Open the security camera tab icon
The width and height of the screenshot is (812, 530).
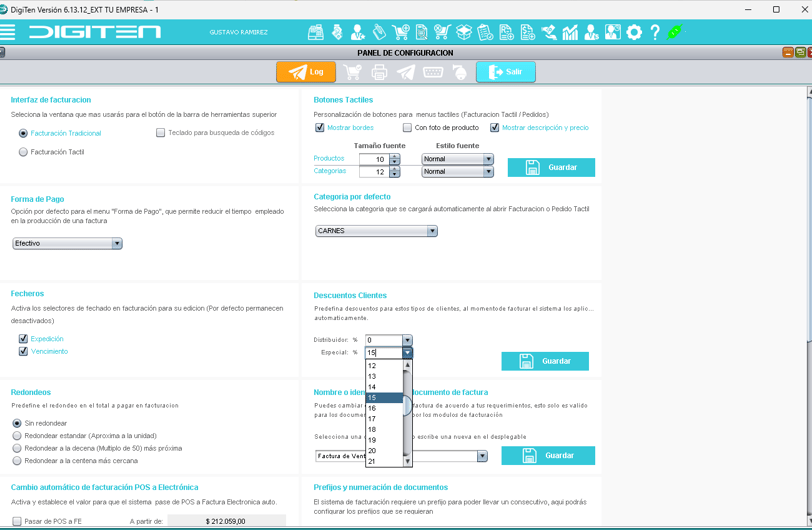coord(459,72)
